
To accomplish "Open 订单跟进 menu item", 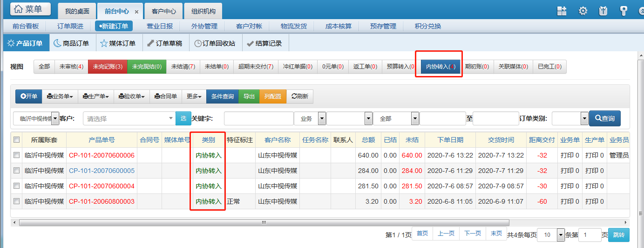I will [x=70, y=26].
